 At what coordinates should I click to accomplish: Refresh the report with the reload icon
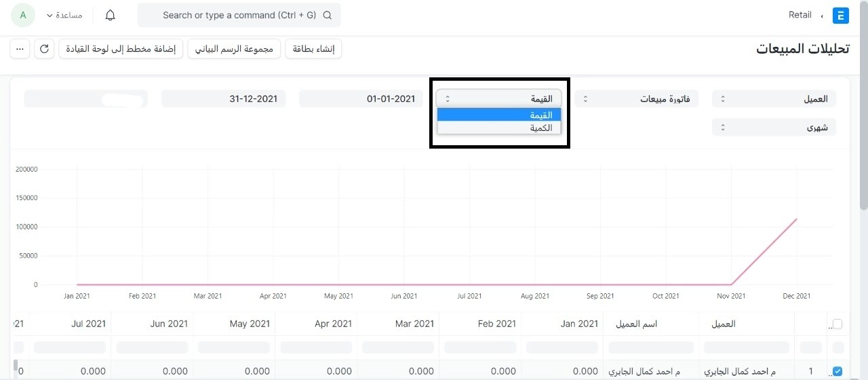[45, 49]
